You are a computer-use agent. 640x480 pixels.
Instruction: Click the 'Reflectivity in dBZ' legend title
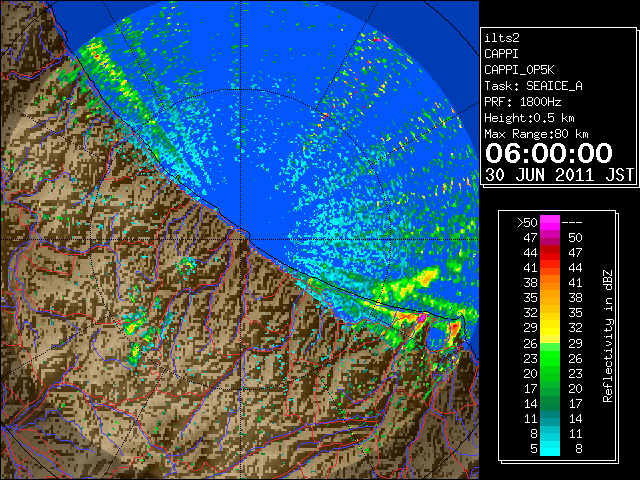608,336
